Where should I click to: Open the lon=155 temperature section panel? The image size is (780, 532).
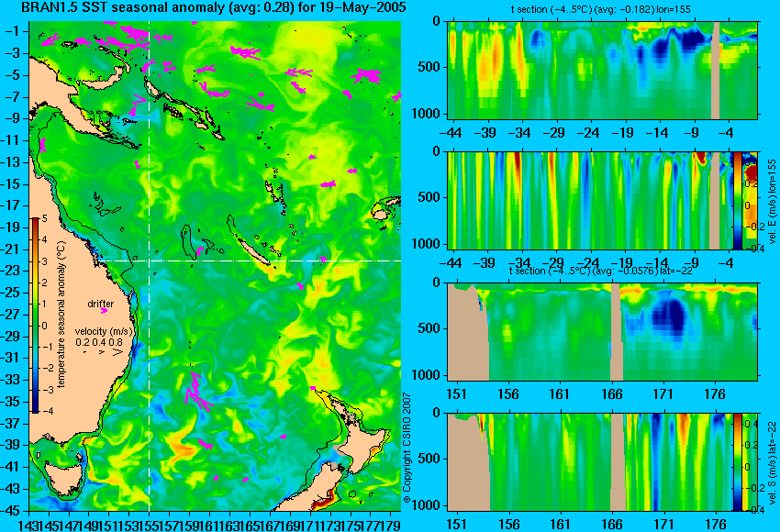coord(602,70)
